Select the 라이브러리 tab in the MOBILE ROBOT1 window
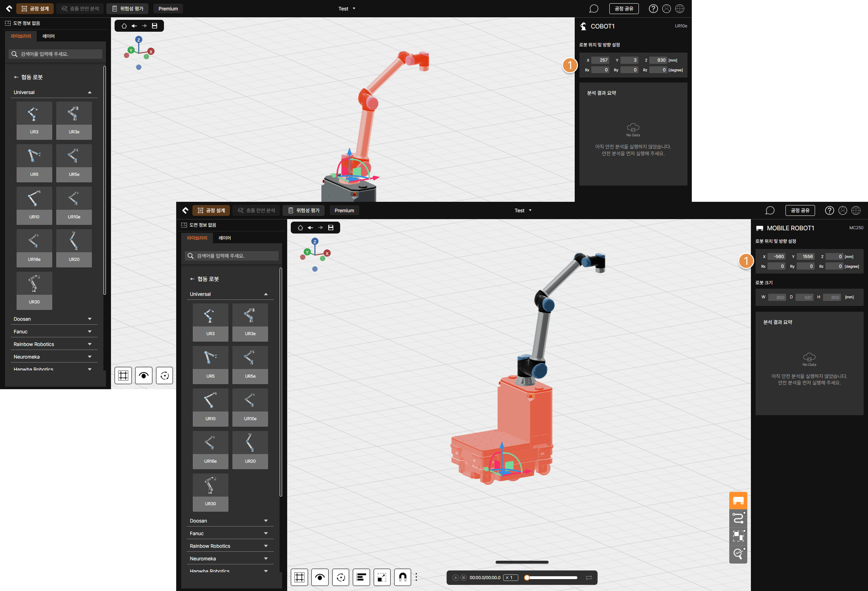The width and height of the screenshot is (868, 591). click(x=197, y=238)
